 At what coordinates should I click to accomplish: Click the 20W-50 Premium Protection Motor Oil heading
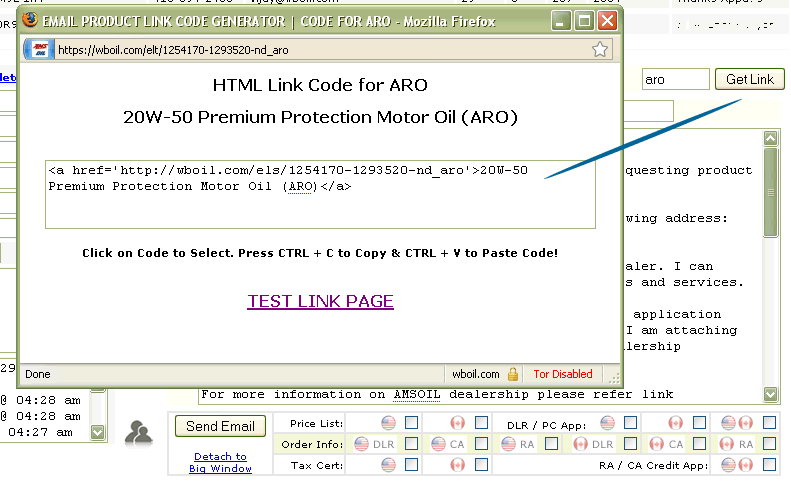[320, 117]
